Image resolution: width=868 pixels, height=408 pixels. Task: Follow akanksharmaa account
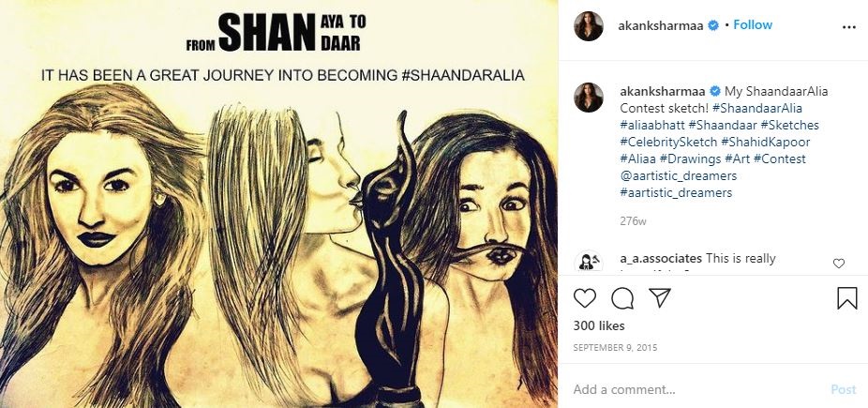[x=753, y=25]
